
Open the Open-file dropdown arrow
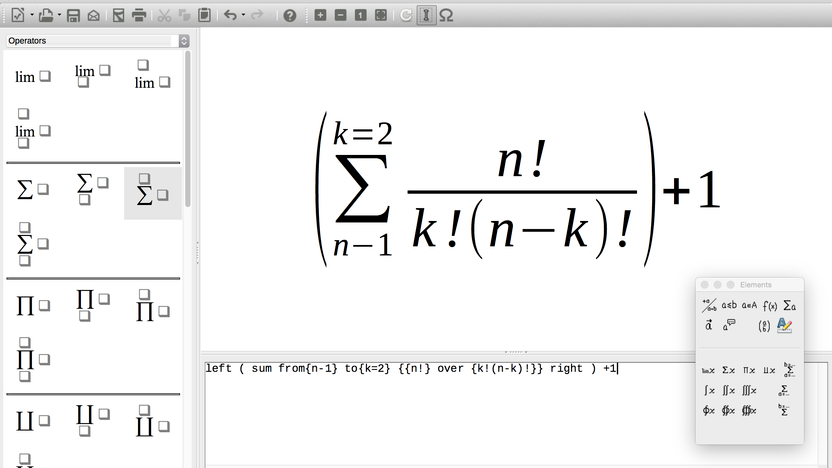point(59,15)
